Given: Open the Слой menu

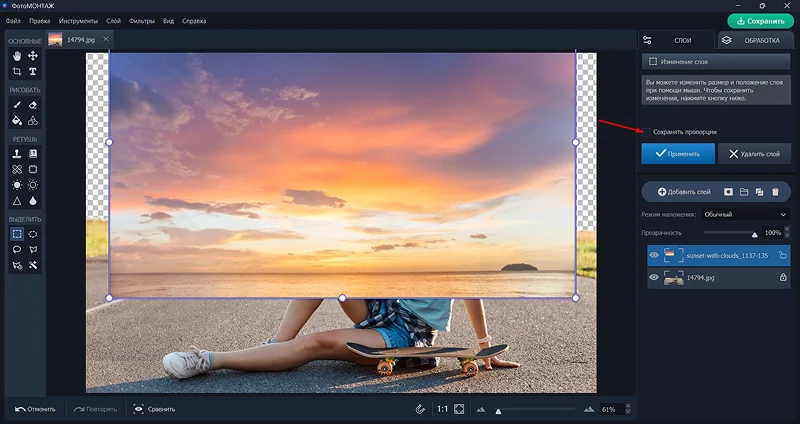Looking at the screenshot, I should (113, 21).
